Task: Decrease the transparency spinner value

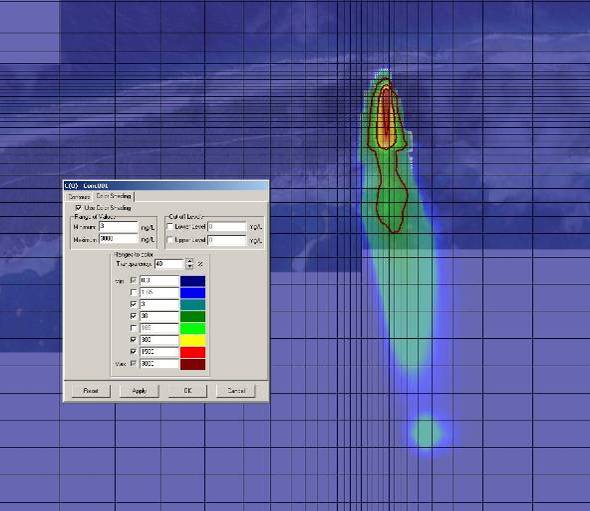Action: coord(190,266)
